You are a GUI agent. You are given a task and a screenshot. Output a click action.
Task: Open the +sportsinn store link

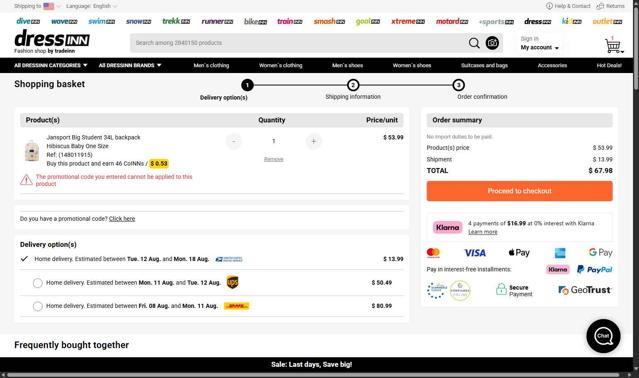coord(496,22)
